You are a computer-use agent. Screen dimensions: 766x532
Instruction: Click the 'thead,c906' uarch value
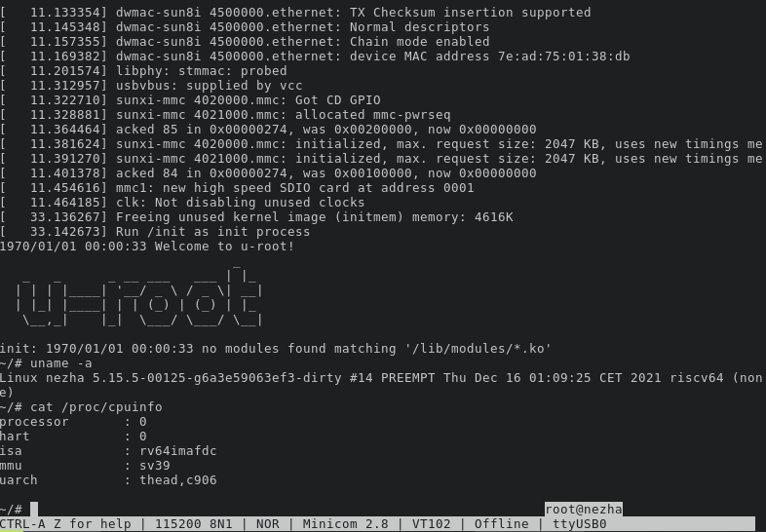click(x=178, y=480)
